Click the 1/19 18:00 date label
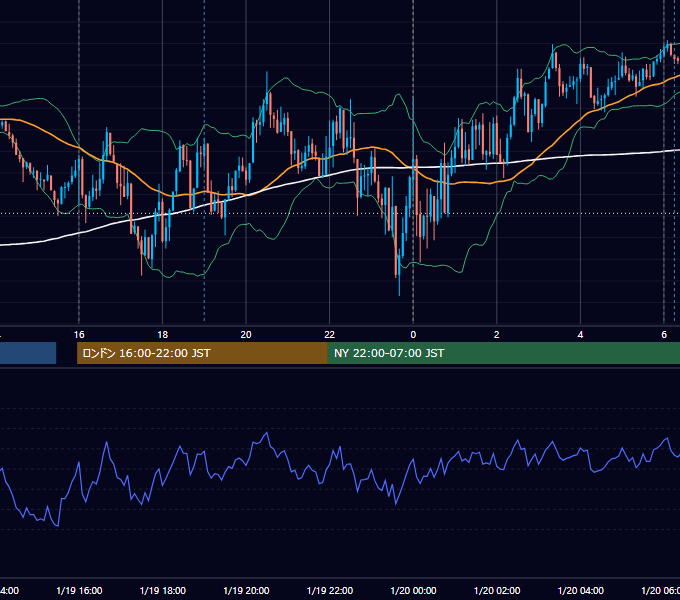The width and height of the screenshot is (680, 600). pyautogui.click(x=163, y=590)
